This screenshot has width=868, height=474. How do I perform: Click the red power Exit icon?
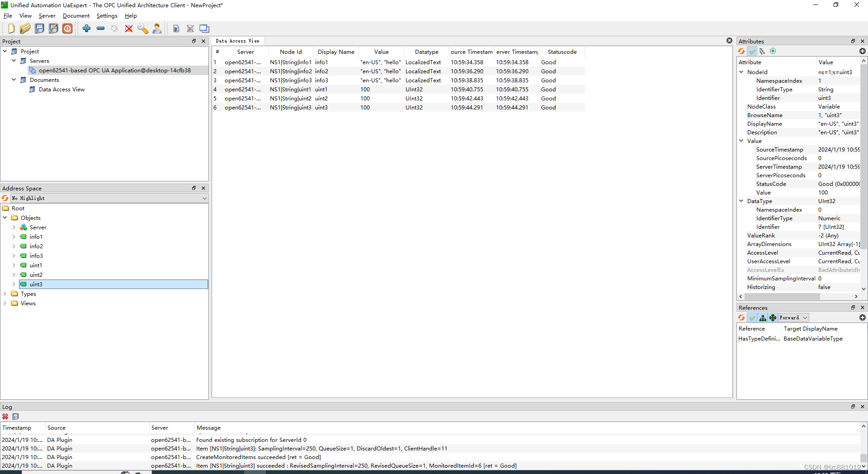[67, 28]
